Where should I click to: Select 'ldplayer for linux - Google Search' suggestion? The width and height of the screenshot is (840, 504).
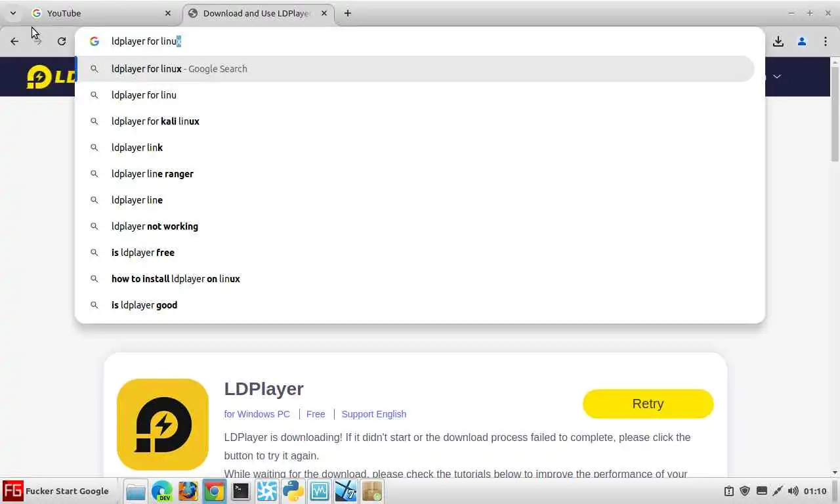pyautogui.click(x=415, y=69)
